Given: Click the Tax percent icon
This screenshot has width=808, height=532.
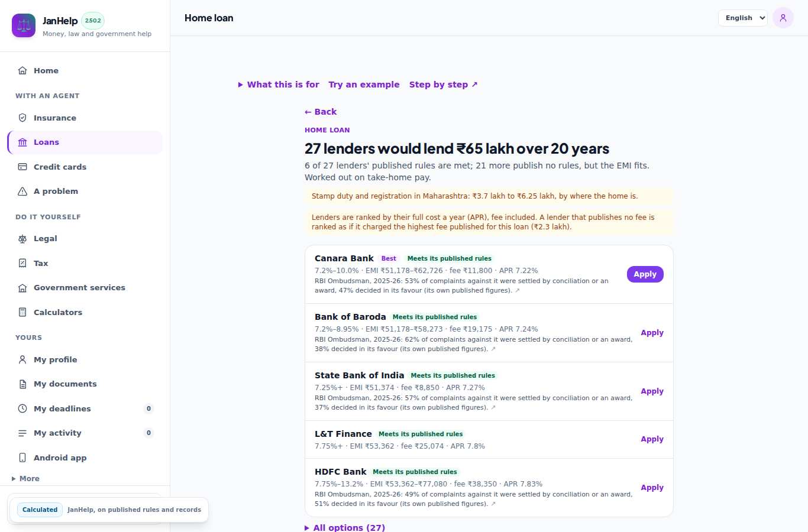Looking at the screenshot, I should [x=22, y=263].
